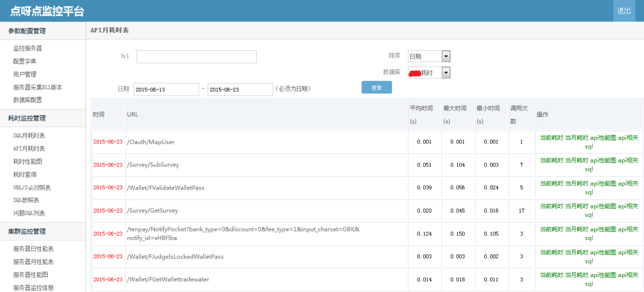Select API月耗时表 in the sidebar
The height and width of the screenshot is (292, 644).
pos(29,149)
